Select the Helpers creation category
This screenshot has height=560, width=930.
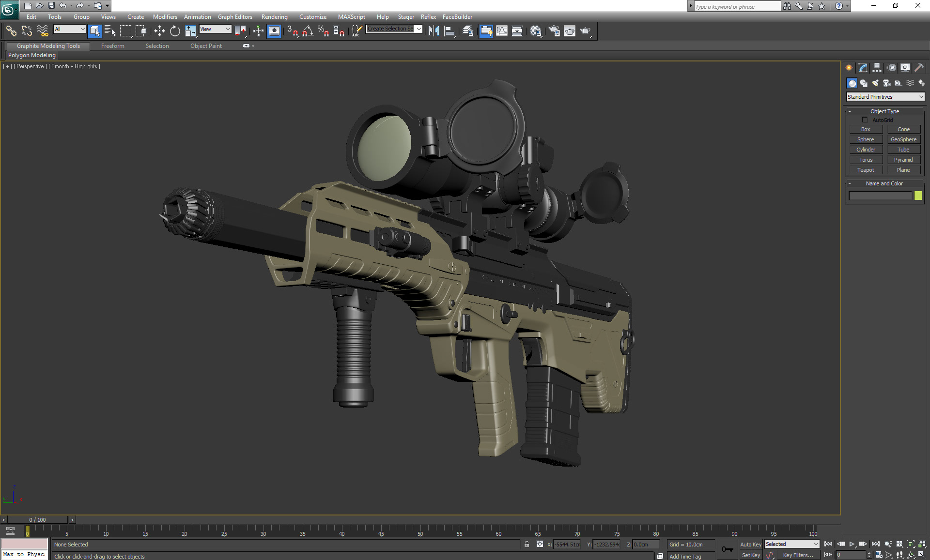pyautogui.click(x=899, y=83)
